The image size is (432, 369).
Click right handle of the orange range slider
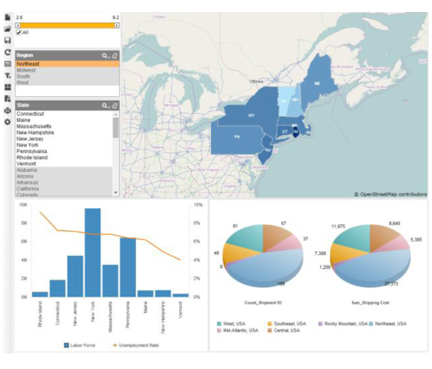tap(117, 25)
